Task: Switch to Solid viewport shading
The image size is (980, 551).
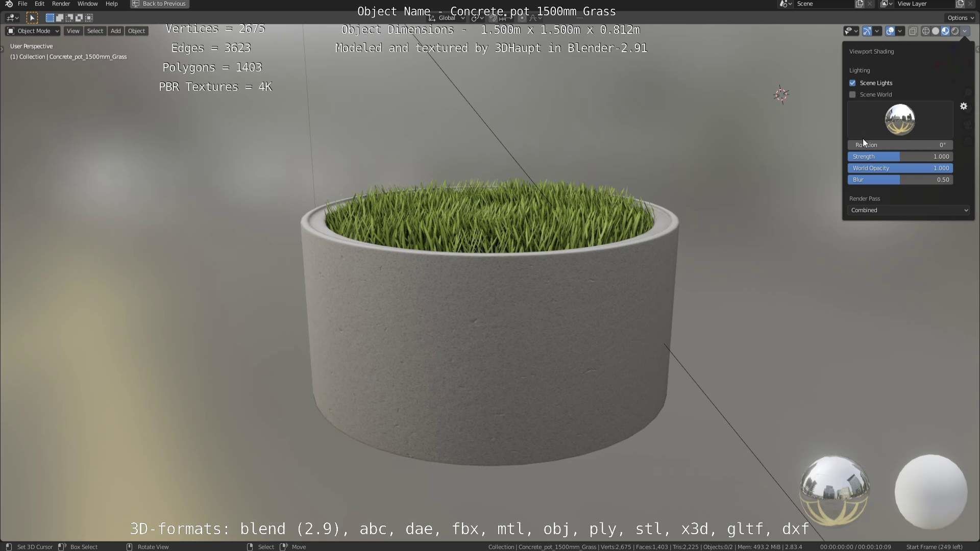Action: click(936, 31)
